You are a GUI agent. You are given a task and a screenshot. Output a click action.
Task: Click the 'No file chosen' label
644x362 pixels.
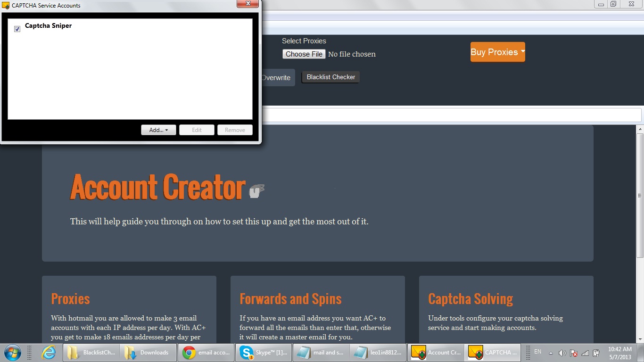point(352,54)
